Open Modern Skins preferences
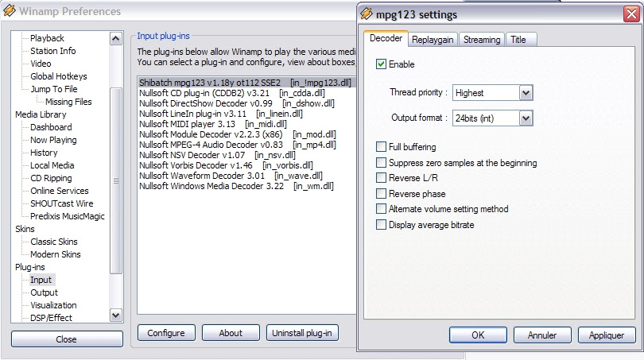Viewport: 644px width, 360px height. 56,254
